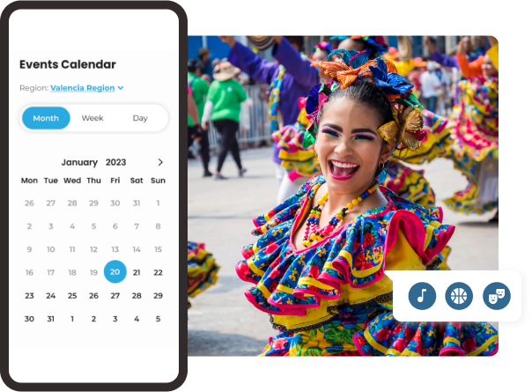The width and height of the screenshot is (532, 392).
Task: Choose January 23 in the calendar
Action: pyautogui.click(x=29, y=296)
